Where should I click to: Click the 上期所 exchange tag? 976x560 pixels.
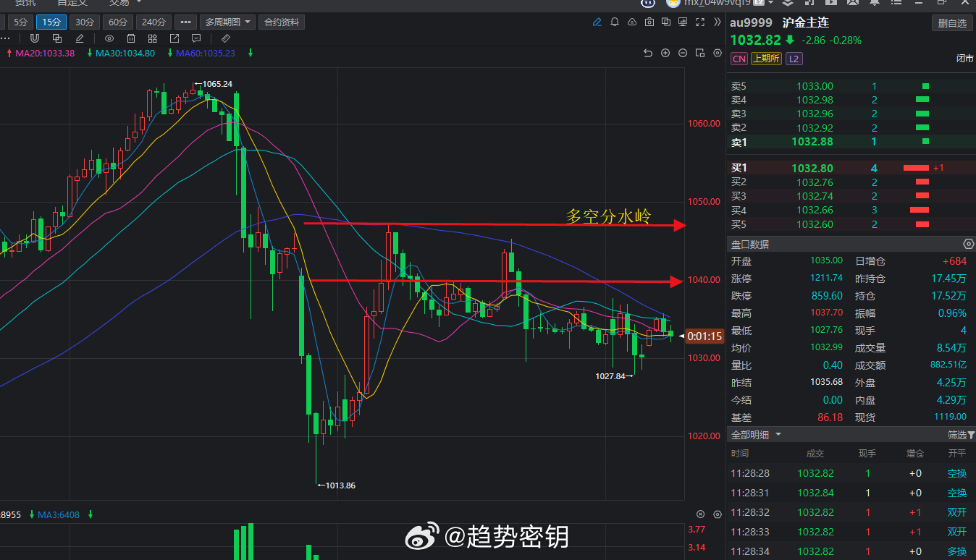click(x=766, y=59)
